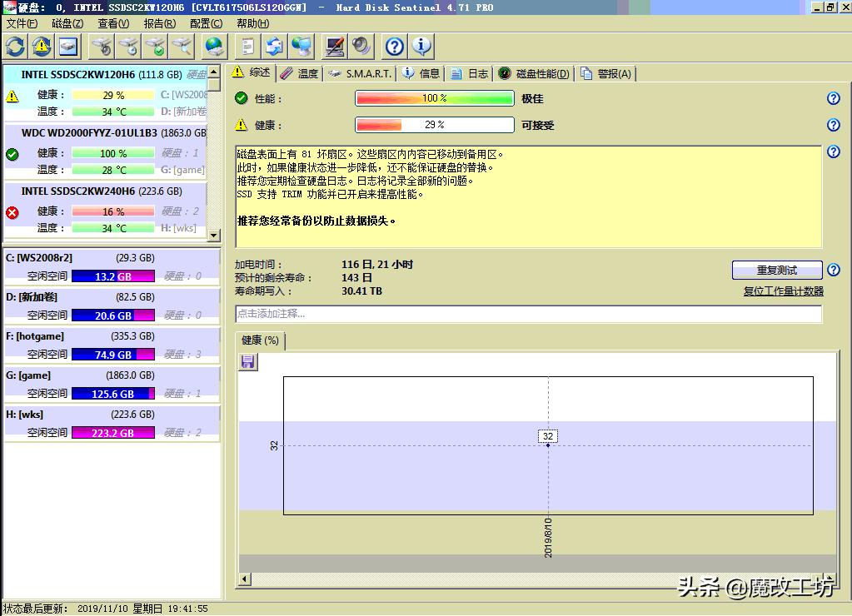Open help via the question mark toolbar icon
Viewport: 852px width, 616px height.
[x=395, y=46]
